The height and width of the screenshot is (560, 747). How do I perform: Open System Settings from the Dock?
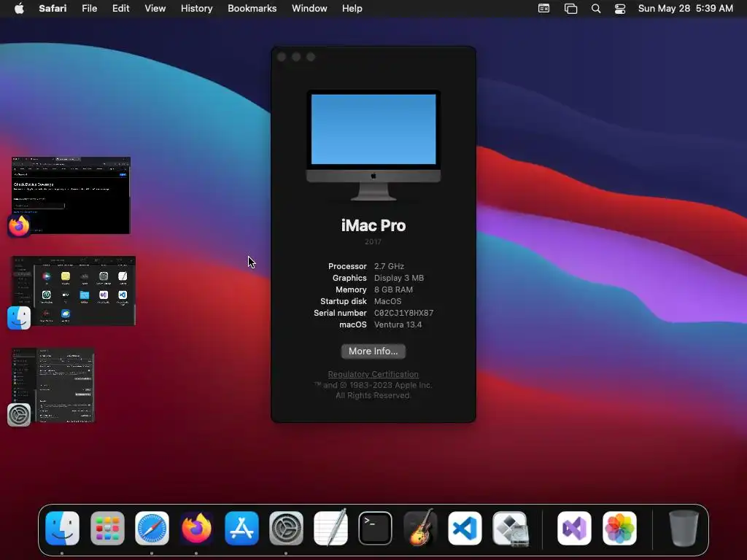(286, 528)
